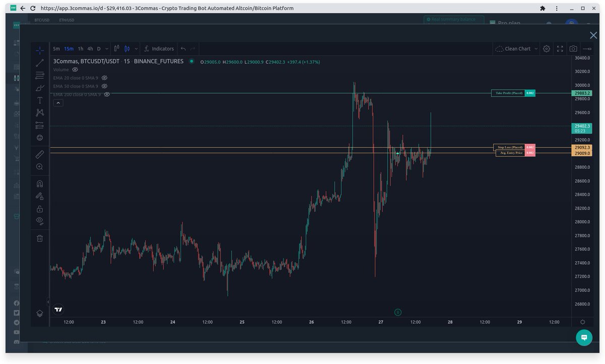605x364 pixels.
Task: Toggle hide all drawings eye icon
Action: 40,221
